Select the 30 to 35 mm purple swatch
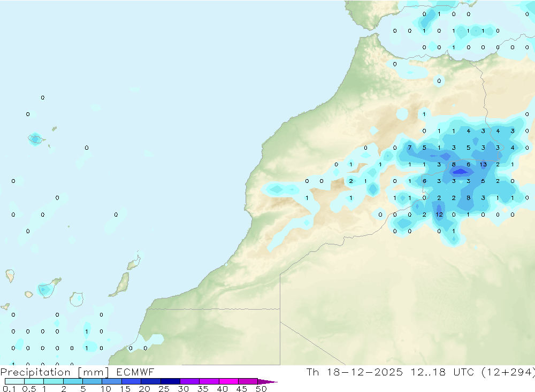 point(190,381)
